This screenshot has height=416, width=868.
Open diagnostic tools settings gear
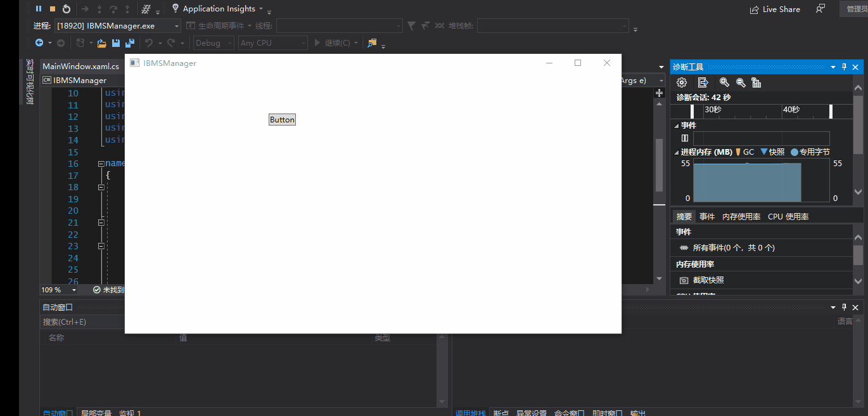pos(682,82)
